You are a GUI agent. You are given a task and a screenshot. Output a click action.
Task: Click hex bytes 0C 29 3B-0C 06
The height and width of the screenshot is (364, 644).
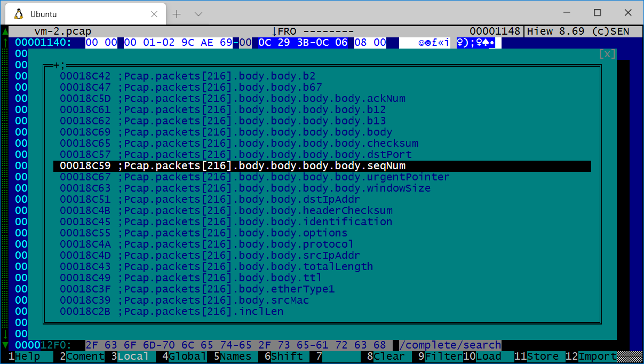303,42
